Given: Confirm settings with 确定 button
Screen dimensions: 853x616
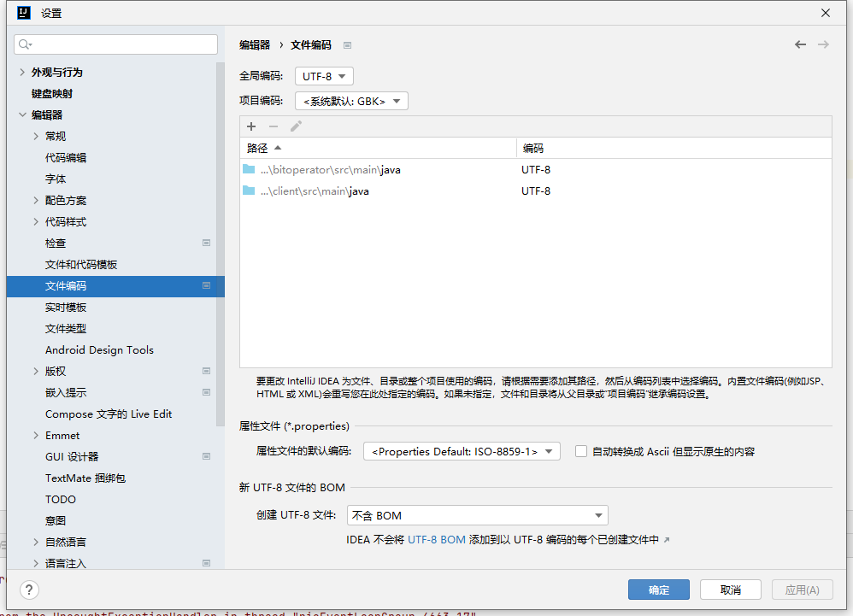Looking at the screenshot, I should coord(658,590).
